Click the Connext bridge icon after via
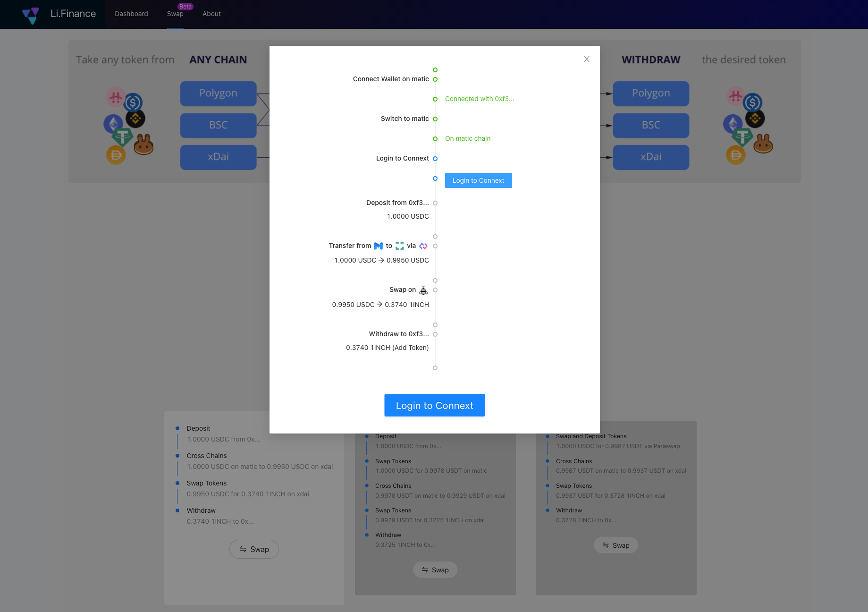868x612 pixels. tap(423, 246)
